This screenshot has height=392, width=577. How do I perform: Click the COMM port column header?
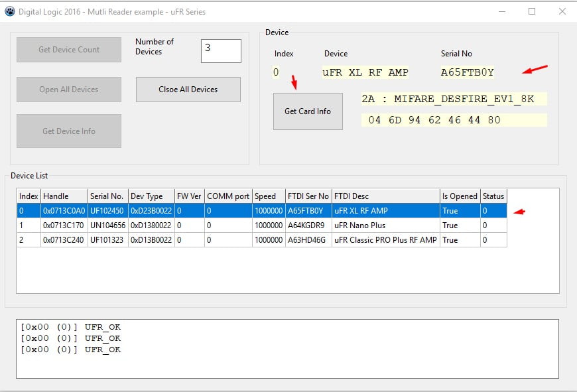(x=228, y=196)
